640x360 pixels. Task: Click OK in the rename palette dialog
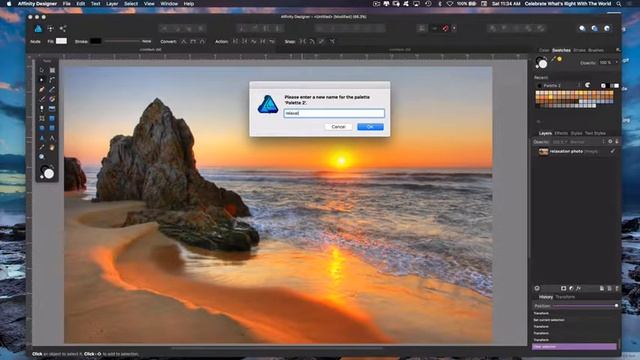370,127
